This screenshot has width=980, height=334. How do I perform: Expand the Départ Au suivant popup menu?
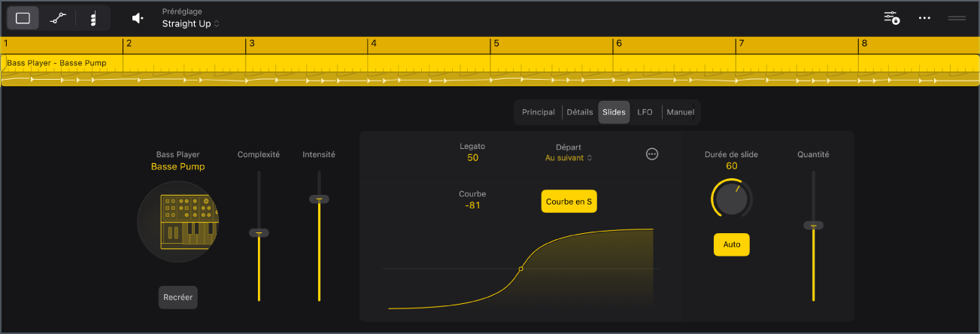(x=569, y=158)
